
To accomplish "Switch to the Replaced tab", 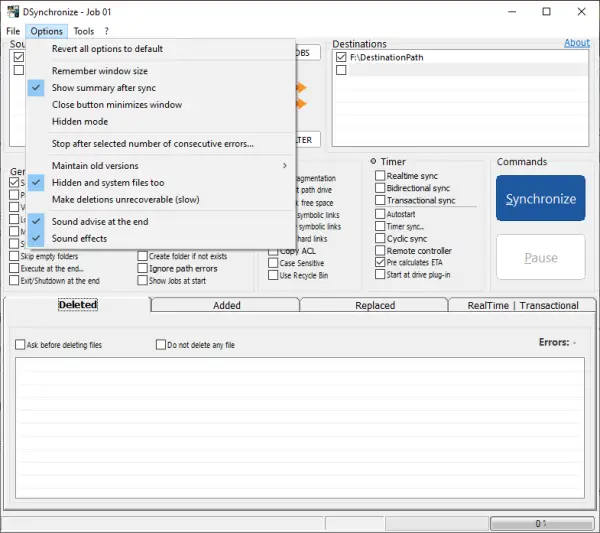I will pos(375,305).
